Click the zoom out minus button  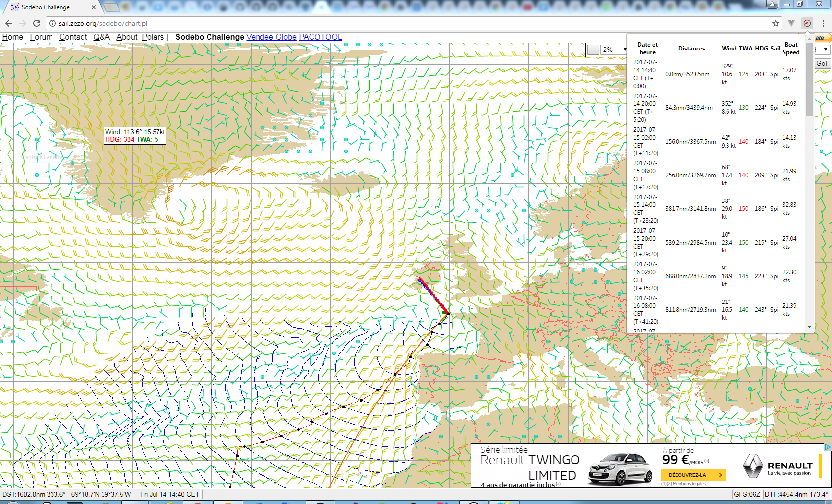[593, 50]
